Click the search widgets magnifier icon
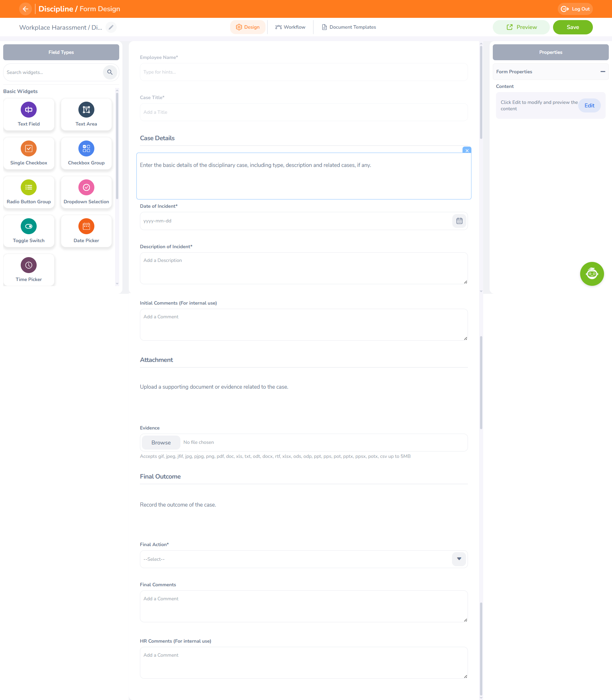Image resolution: width=612 pixels, height=700 pixels. [110, 72]
